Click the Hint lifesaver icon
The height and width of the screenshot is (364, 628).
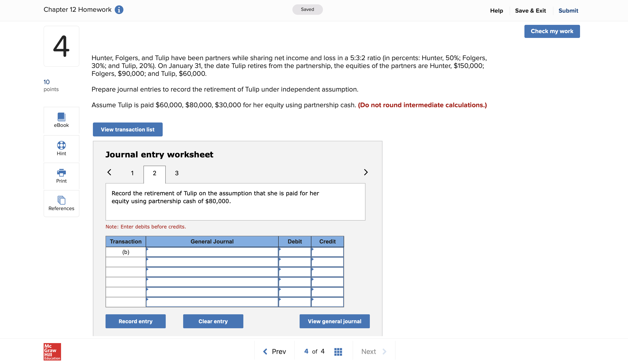click(x=61, y=146)
